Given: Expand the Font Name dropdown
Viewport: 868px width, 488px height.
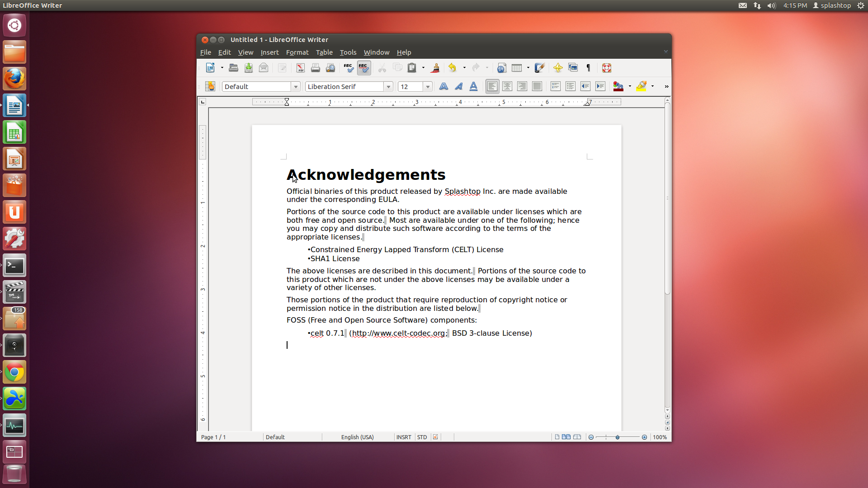Looking at the screenshot, I should tap(388, 86).
